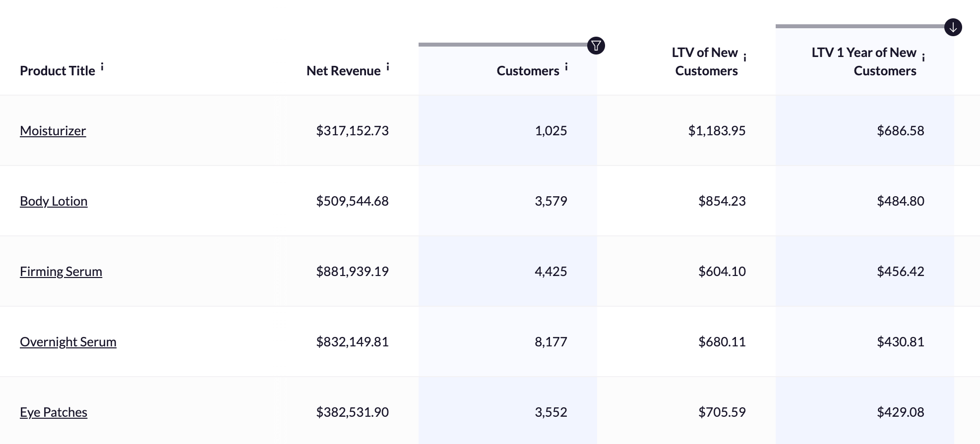This screenshot has width=980, height=444.
Task: Open the Moisturizer product details
Action: click(53, 131)
